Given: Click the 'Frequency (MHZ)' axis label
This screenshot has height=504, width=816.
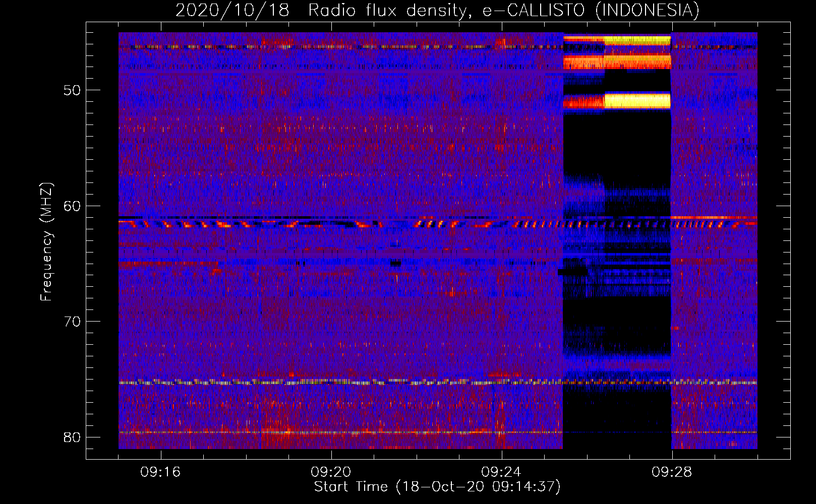Looking at the screenshot, I should point(46,242).
